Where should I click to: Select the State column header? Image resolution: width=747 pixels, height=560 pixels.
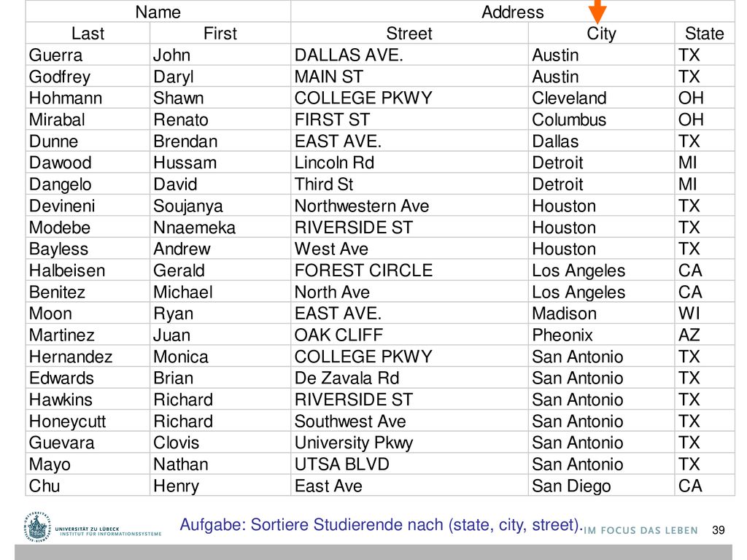704,34
